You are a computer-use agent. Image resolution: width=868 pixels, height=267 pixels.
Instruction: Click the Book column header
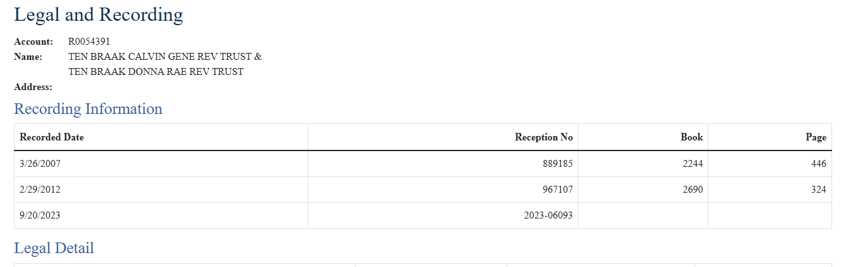tap(691, 137)
